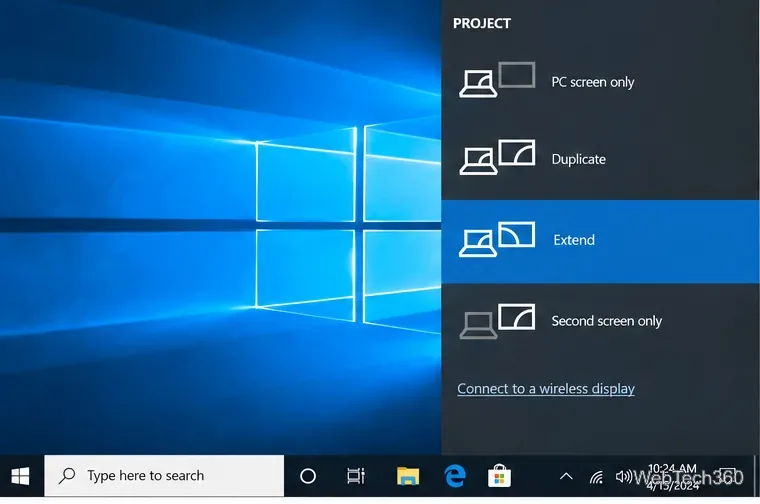The width and height of the screenshot is (760, 504).
Task: Open Connect to a wireless display link
Action: 546,389
